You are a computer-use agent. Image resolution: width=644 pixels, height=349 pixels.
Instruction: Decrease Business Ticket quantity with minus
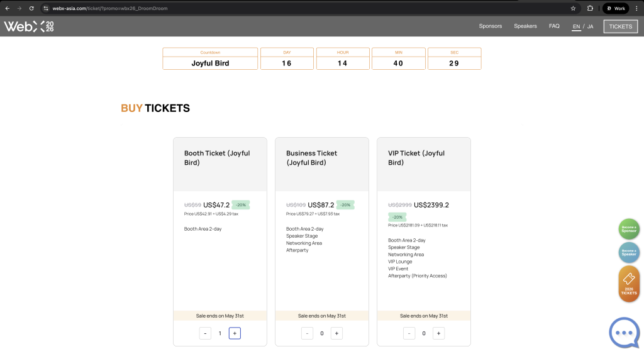click(x=307, y=333)
